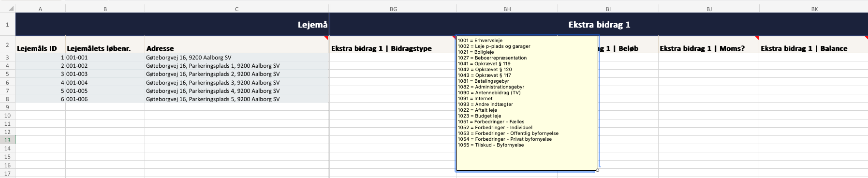Screen dimensions: 868x178
Task: Click '1093 = Andre indtægter' comment line
Action: click(x=485, y=104)
